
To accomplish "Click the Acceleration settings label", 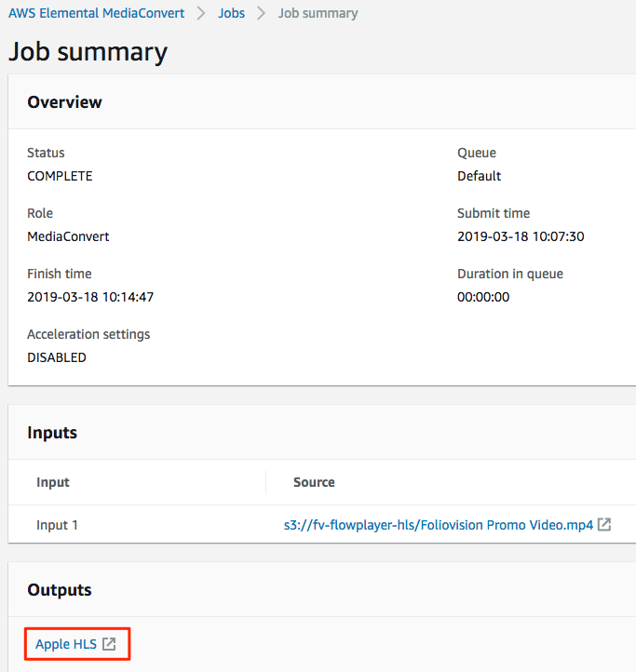I will [x=88, y=334].
